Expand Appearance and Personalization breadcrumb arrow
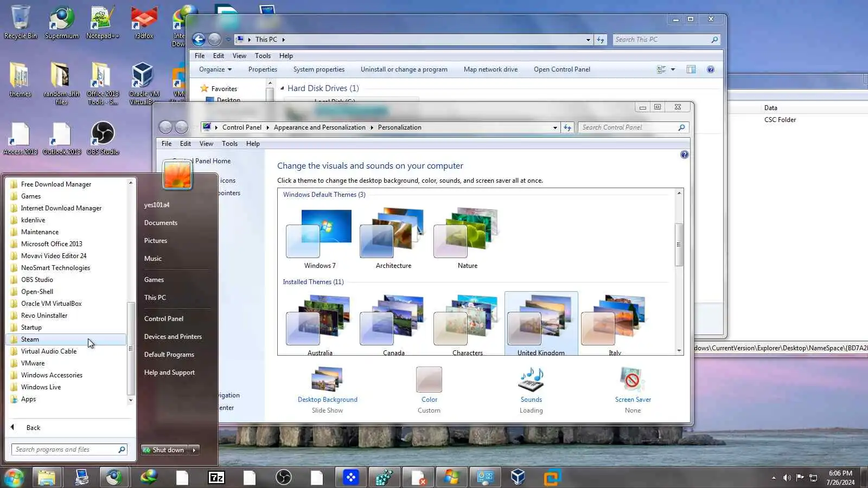Image resolution: width=868 pixels, height=488 pixels. click(x=372, y=127)
